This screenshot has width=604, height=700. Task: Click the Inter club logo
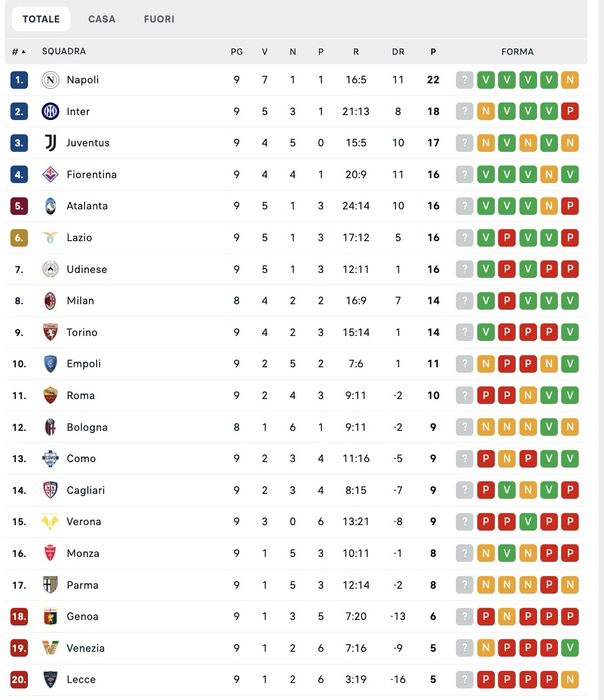tap(50, 112)
